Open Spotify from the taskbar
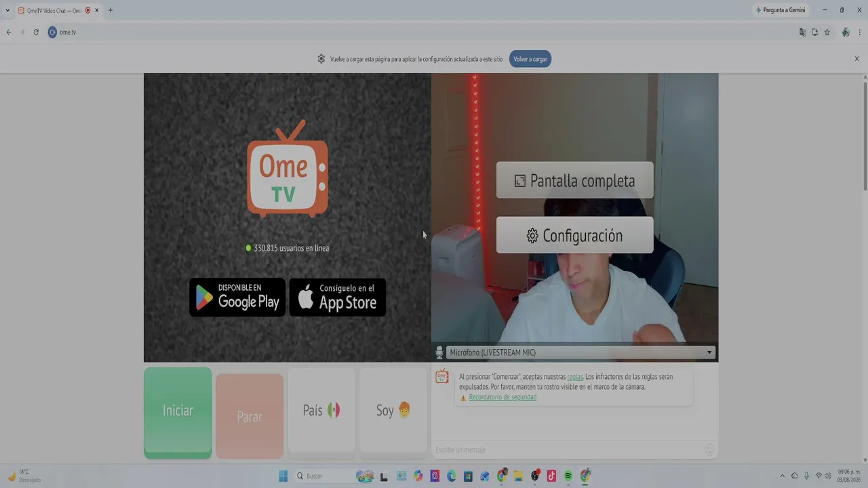 pos(568,476)
